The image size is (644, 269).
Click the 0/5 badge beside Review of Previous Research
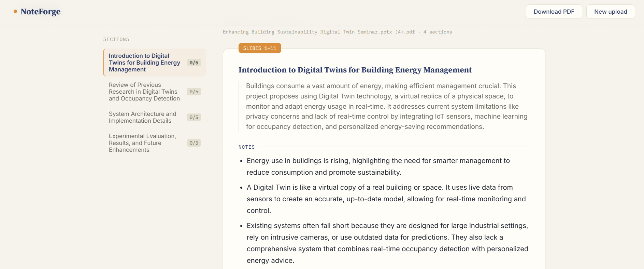click(194, 92)
